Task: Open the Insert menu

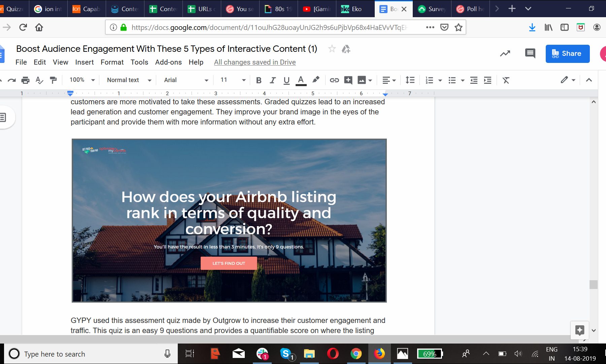Action: pos(84,62)
